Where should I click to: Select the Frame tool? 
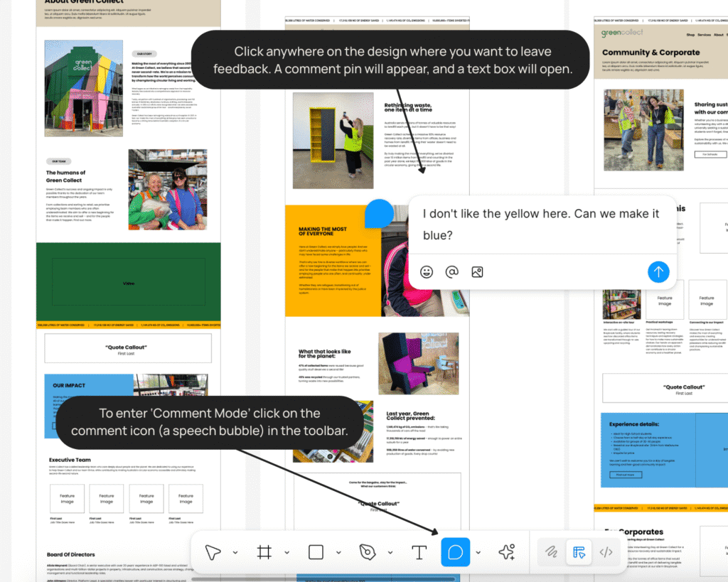pos(264,552)
